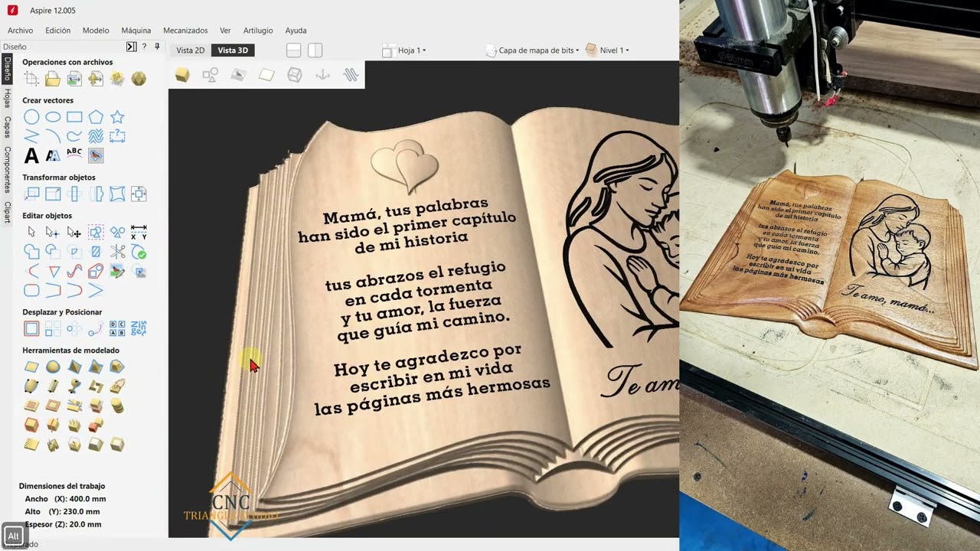The height and width of the screenshot is (551, 980).
Task: Toggle pin on the Diseño panel
Action: tap(157, 47)
